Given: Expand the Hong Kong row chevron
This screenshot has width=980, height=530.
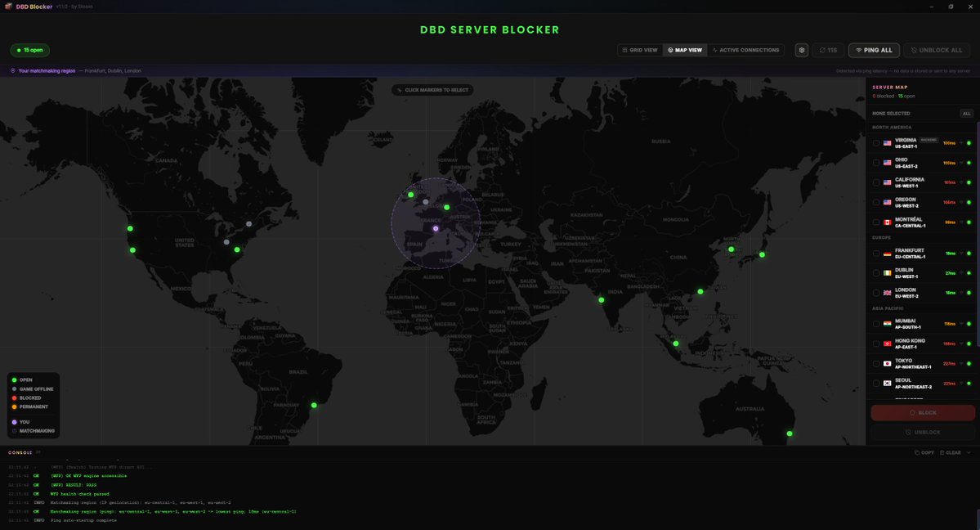Looking at the screenshot, I should pos(961,344).
